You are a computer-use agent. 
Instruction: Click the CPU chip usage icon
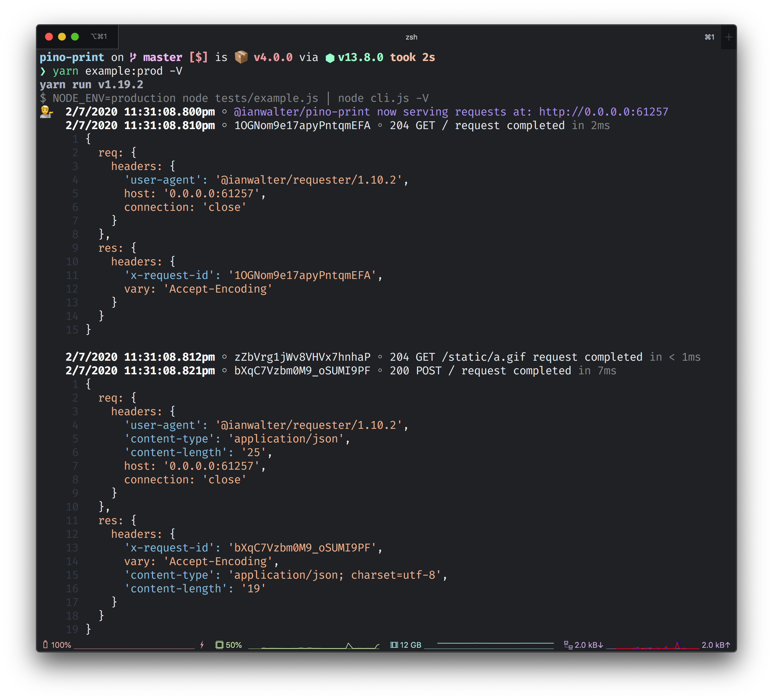coord(219,645)
